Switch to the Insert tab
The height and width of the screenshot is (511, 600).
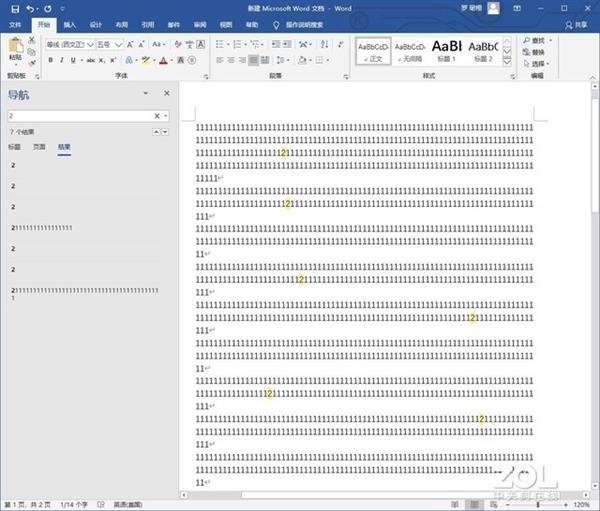coord(70,25)
